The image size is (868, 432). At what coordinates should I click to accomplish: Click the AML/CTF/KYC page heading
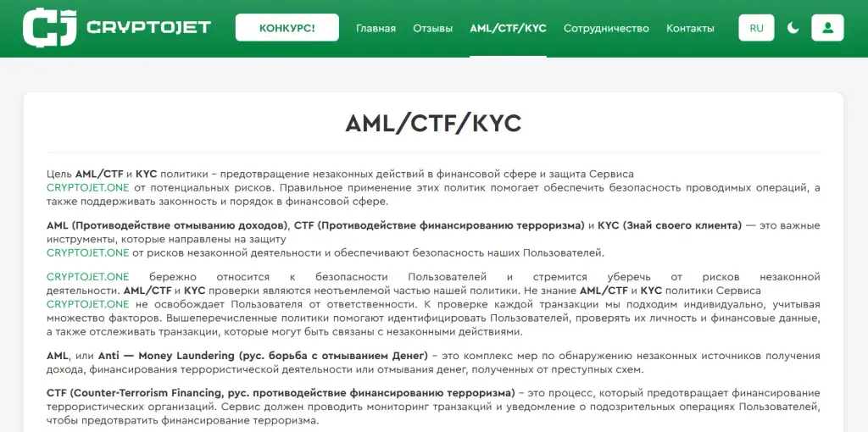pos(433,124)
